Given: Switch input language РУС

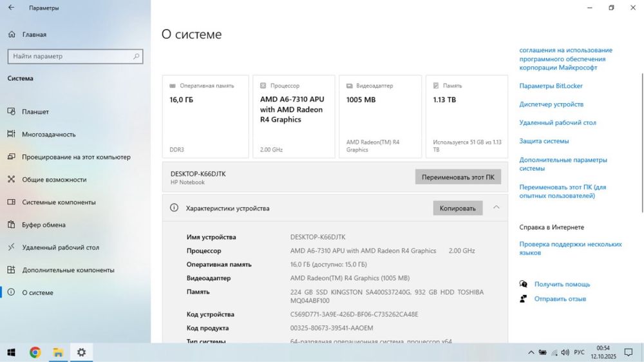Looking at the screenshot, I should tap(579, 352).
